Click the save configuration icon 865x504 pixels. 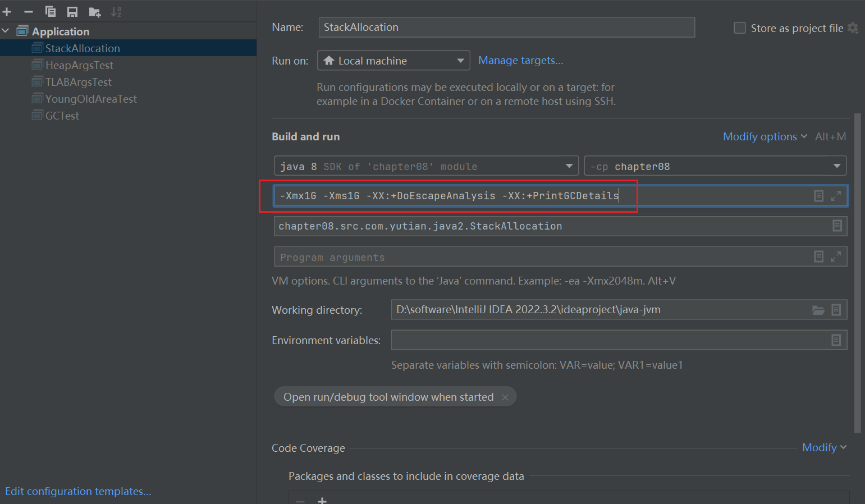tap(72, 12)
